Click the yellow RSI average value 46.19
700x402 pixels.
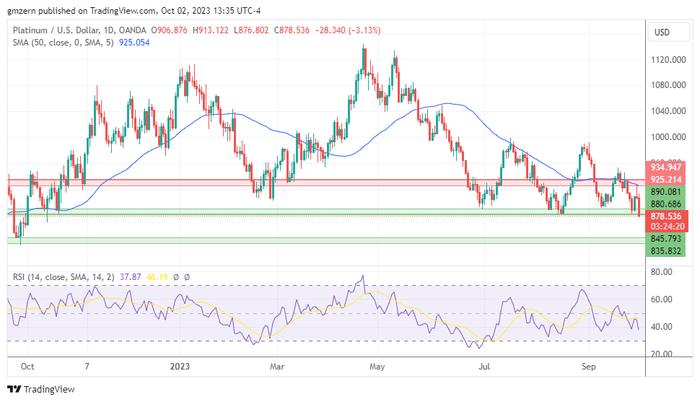[x=157, y=277]
